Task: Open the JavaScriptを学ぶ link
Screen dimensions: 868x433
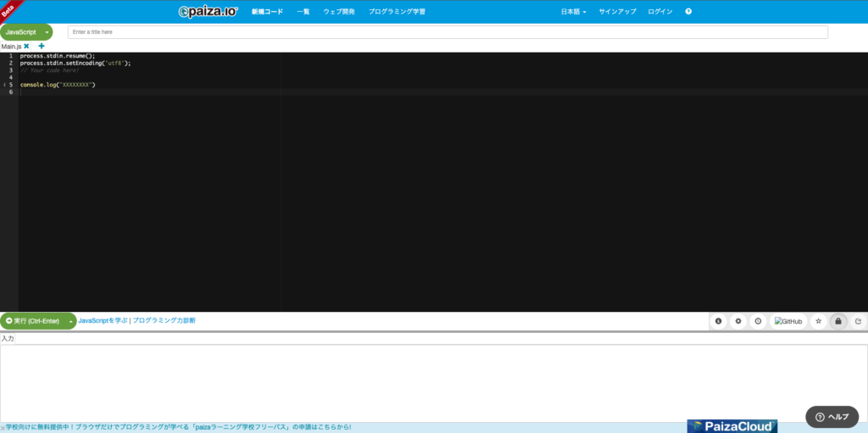Action: click(103, 320)
